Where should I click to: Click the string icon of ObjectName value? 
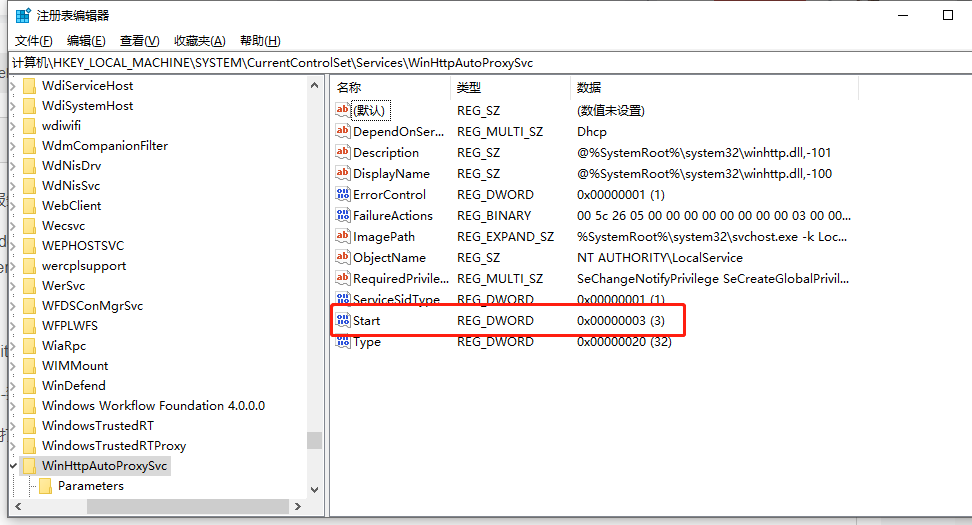(x=343, y=257)
